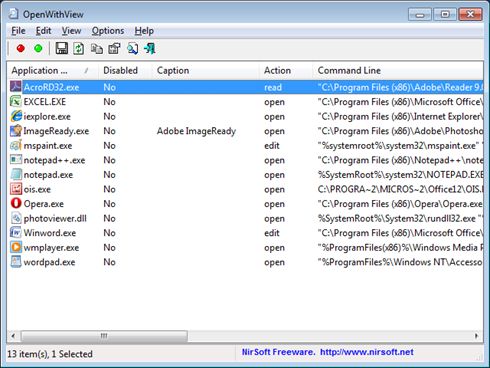This screenshot has width=490, height=368.
Task: Click the horizontal scrollbar right arrow
Action: (x=476, y=336)
